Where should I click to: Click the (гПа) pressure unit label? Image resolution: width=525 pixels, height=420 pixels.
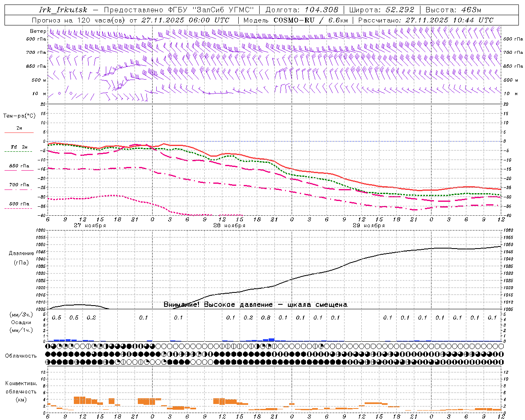coord(21,262)
